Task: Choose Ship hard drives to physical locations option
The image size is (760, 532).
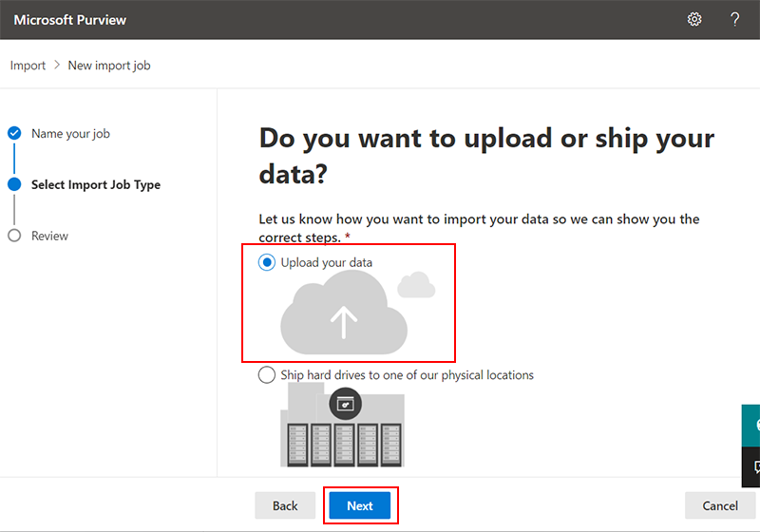Action: 267,375
